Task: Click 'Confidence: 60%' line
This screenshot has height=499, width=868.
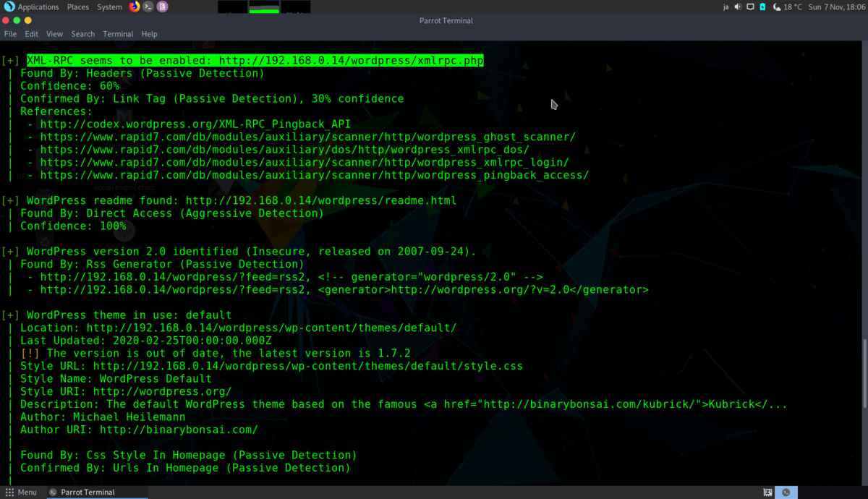Action: (x=70, y=86)
